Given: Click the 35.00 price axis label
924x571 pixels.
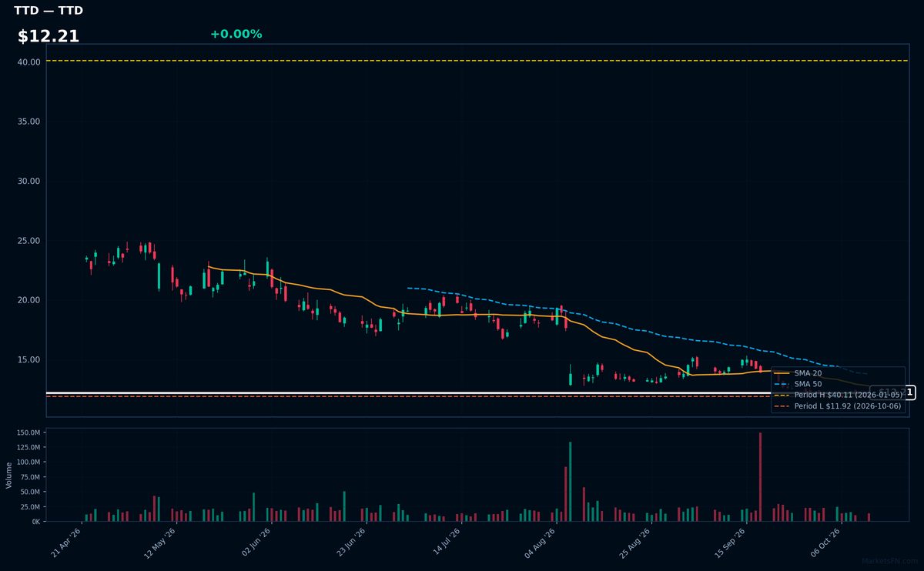Looking at the screenshot, I should point(29,122).
